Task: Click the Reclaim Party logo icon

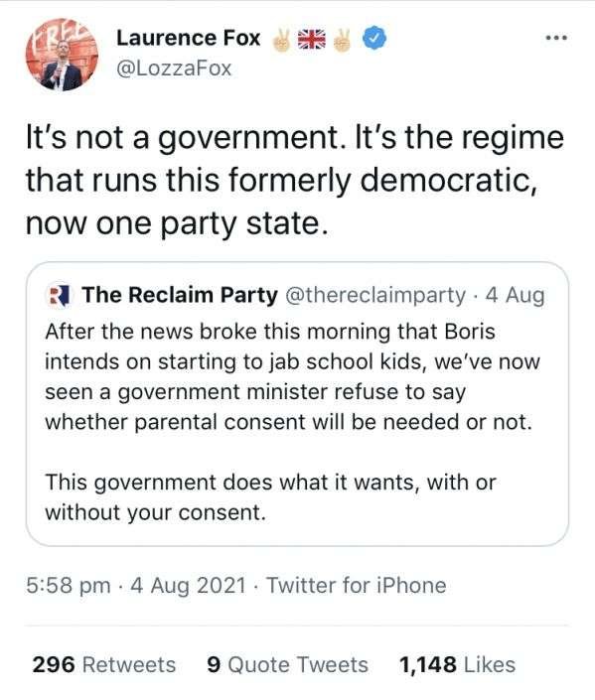Action: (61, 296)
